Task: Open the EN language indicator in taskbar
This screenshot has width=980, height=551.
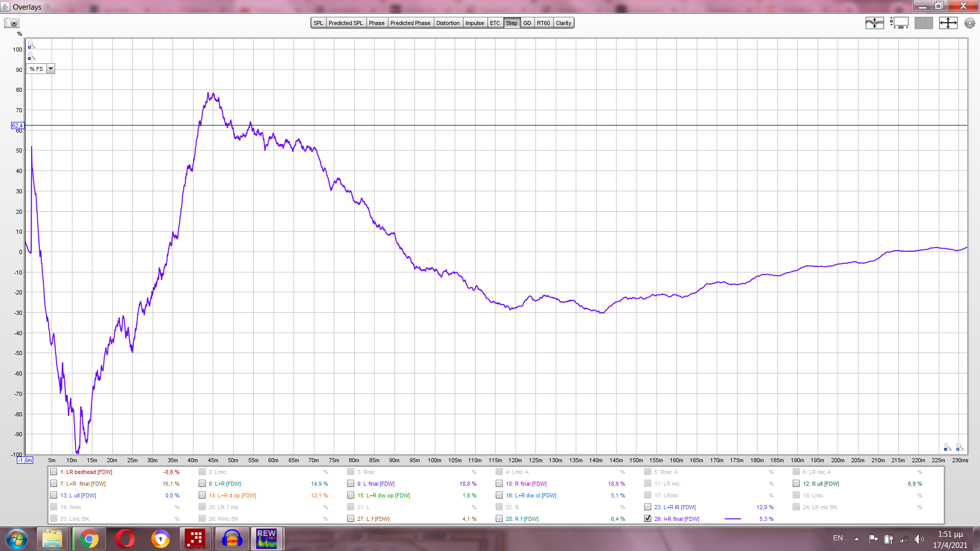Action: (838, 538)
